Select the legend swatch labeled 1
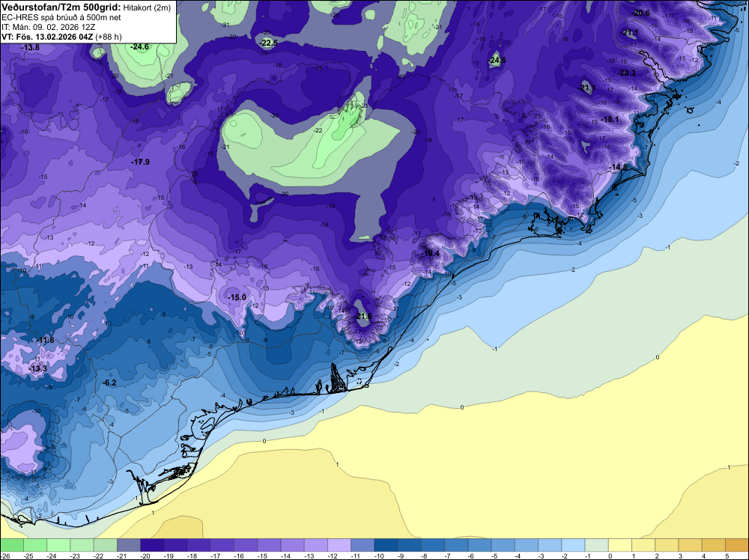The width and height of the screenshot is (749, 560). tap(644, 545)
